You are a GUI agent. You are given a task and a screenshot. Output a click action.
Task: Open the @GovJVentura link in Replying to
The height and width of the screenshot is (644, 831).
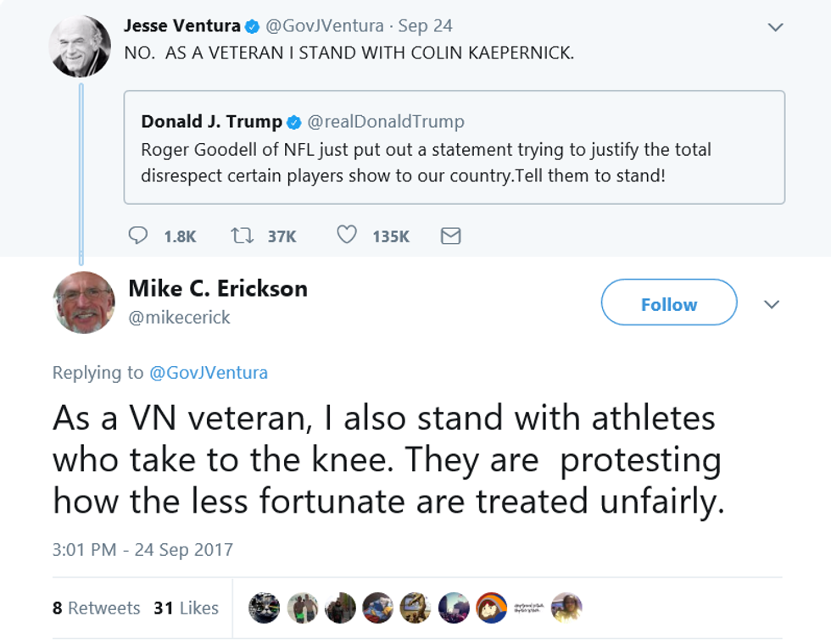208,372
